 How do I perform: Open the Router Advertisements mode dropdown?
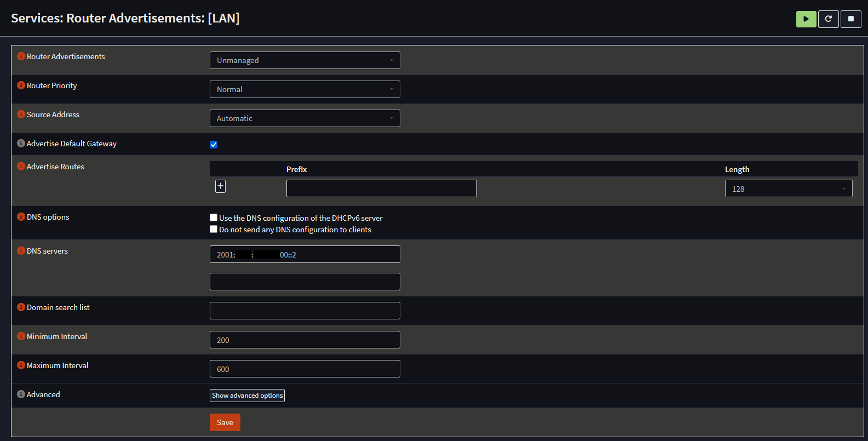304,60
